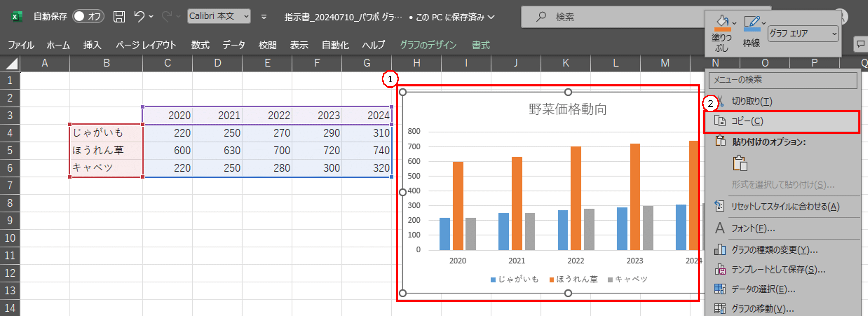Choose グラフの種類の変更(Y)...

783,250
